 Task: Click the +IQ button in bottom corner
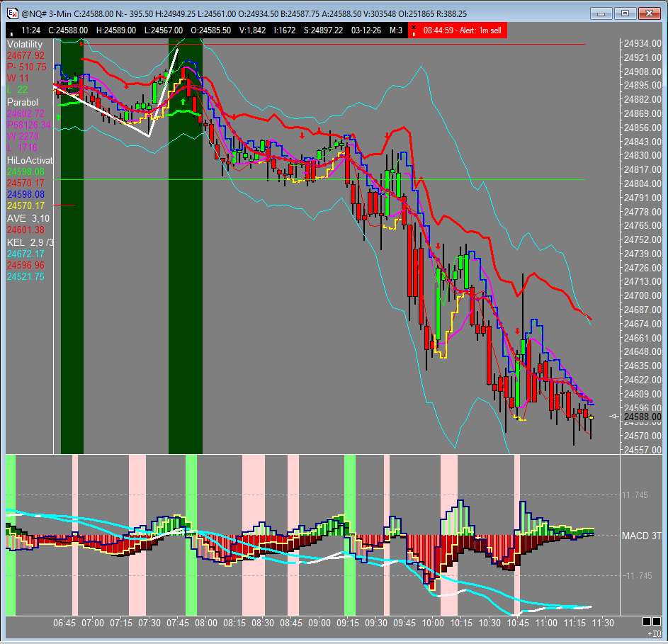pyautogui.click(x=655, y=633)
